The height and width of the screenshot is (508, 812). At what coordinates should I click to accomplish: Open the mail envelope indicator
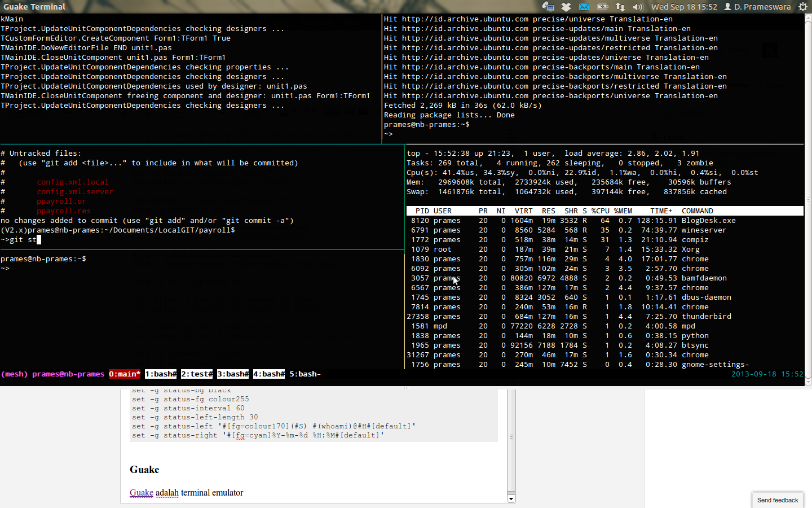click(584, 7)
